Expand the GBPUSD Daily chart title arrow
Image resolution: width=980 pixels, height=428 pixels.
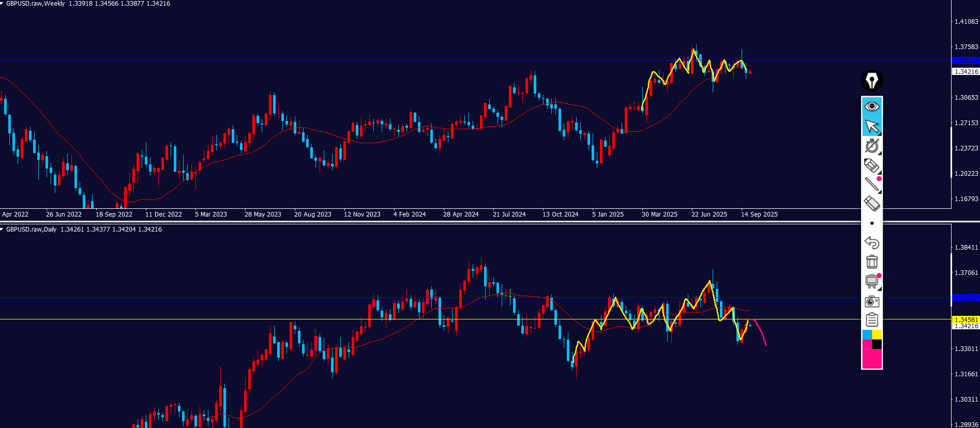[2, 230]
